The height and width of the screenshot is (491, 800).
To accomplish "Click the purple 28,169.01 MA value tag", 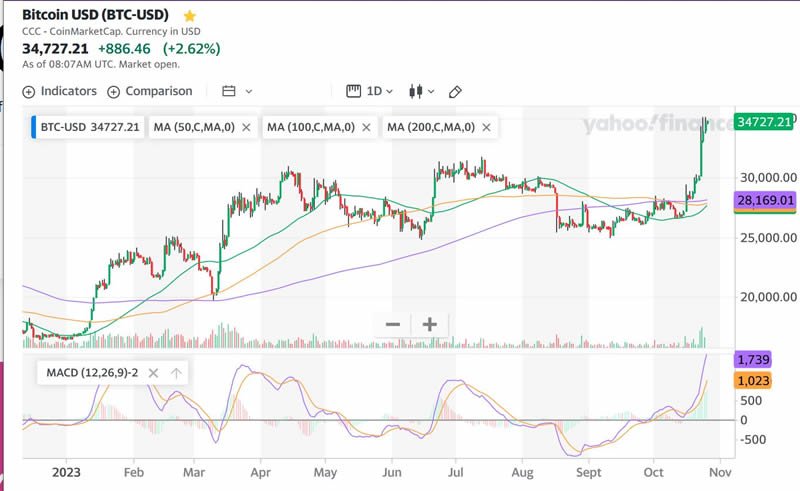I will pyautogui.click(x=765, y=201).
